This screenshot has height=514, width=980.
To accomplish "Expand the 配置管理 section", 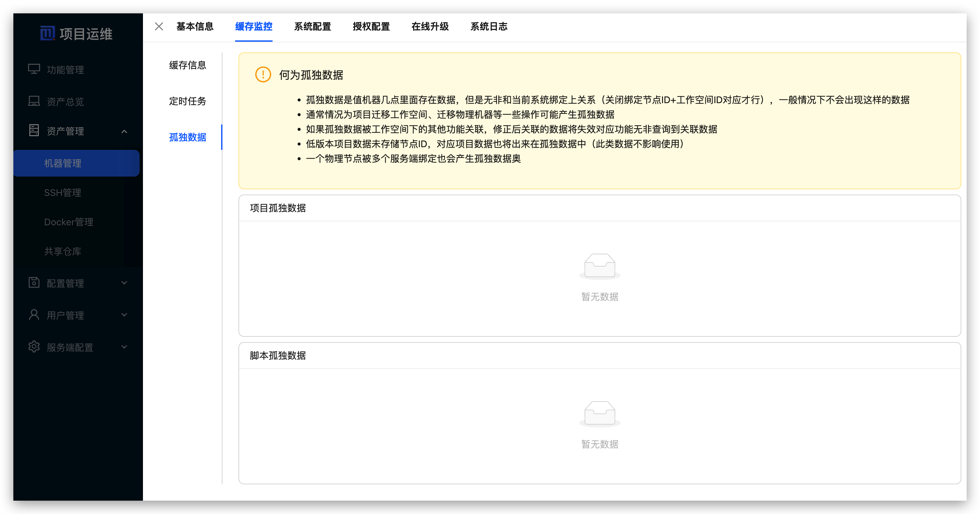I will click(x=124, y=282).
